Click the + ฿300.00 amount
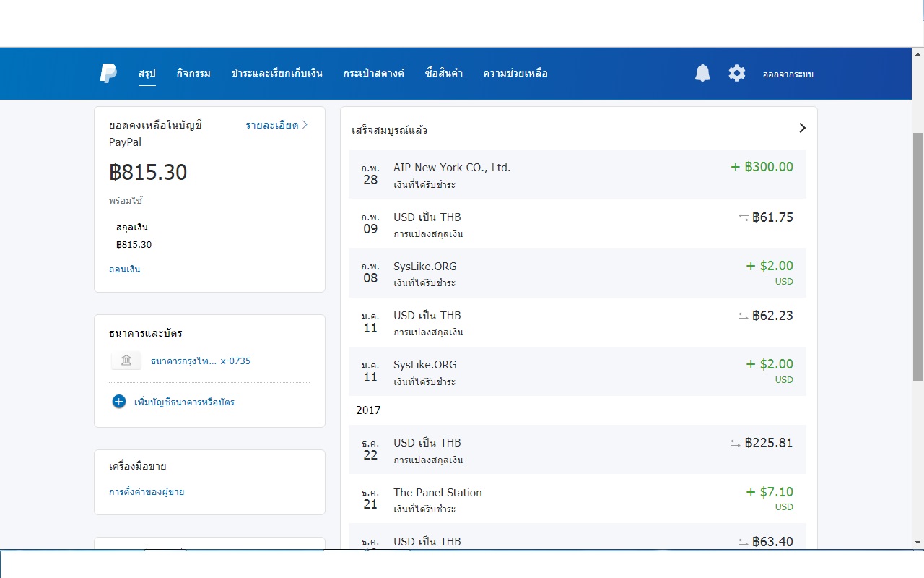The image size is (924, 578). pos(762,167)
